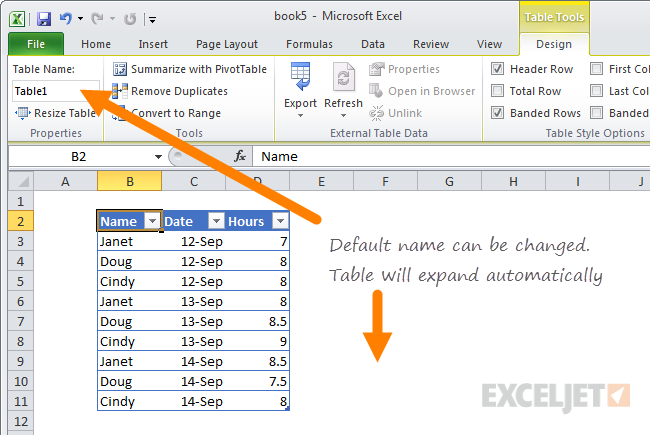Click the Export table icon
This screenshot has width=650, height=435.
pyautogui.click(x=300, y=77)
